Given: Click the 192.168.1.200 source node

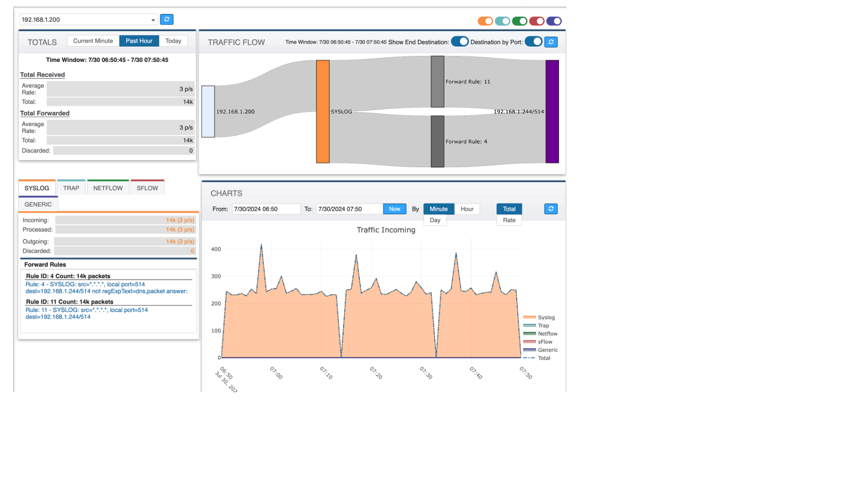Looking at the screenshot, I should (x=208, y=112).
